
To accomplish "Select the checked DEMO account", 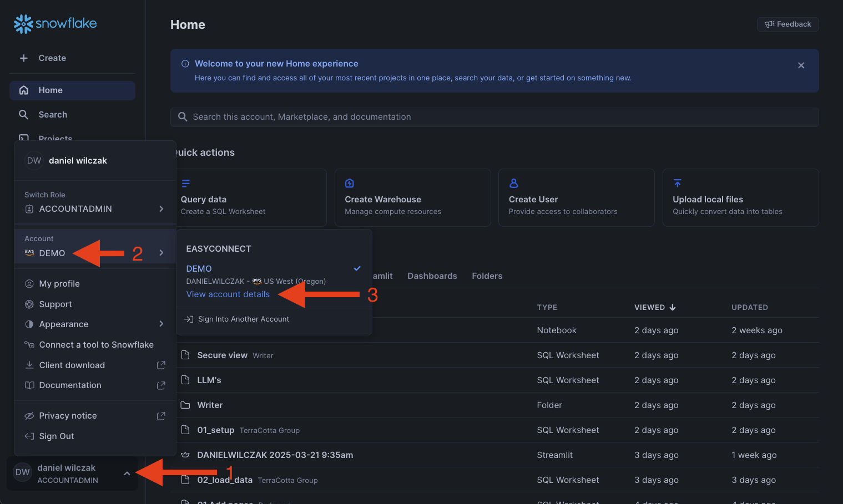I will (x=199, y=269).
